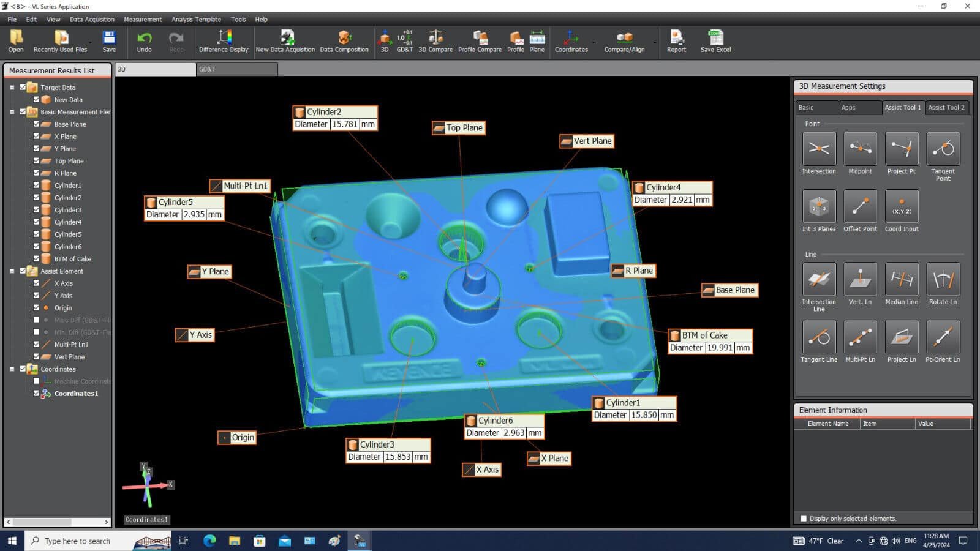
Task: Click the Difference Display toolbar icon
Action: pos(224,41)
